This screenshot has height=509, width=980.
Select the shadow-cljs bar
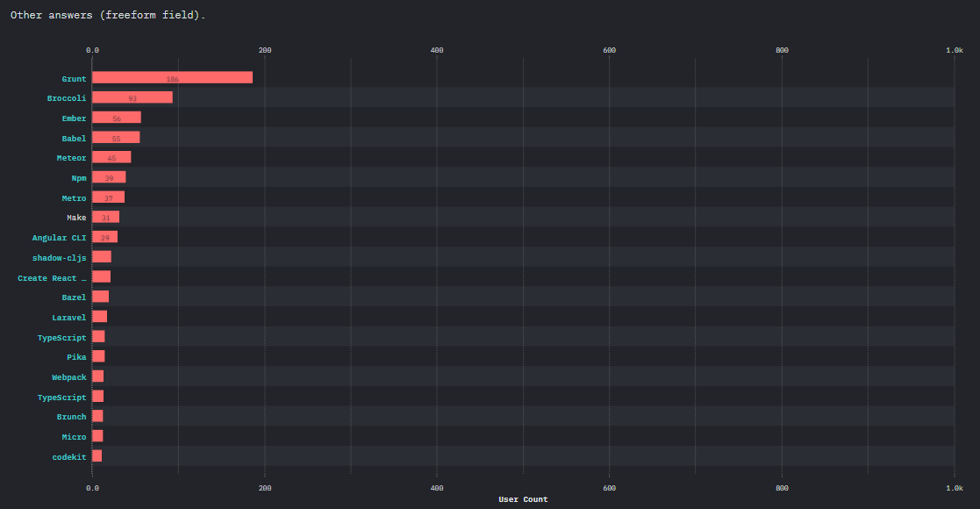point(102,257)
